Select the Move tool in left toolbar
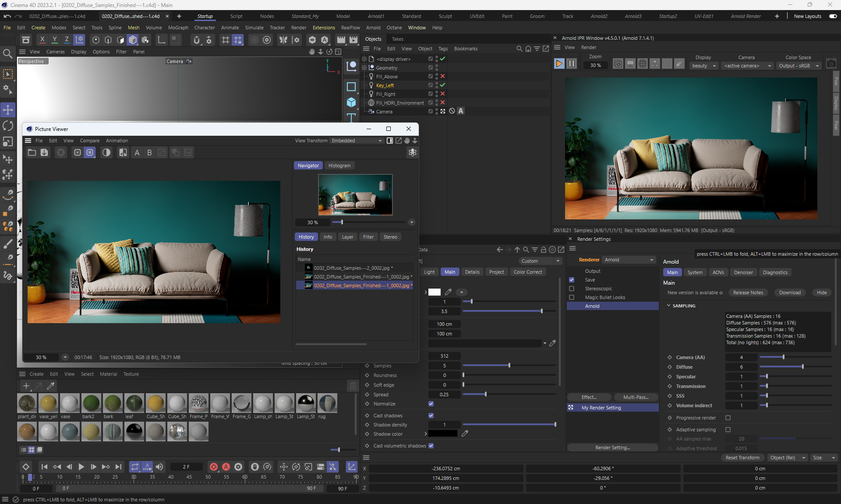The height and width of the screenshot is (504, 841). (x=8, y=109)
